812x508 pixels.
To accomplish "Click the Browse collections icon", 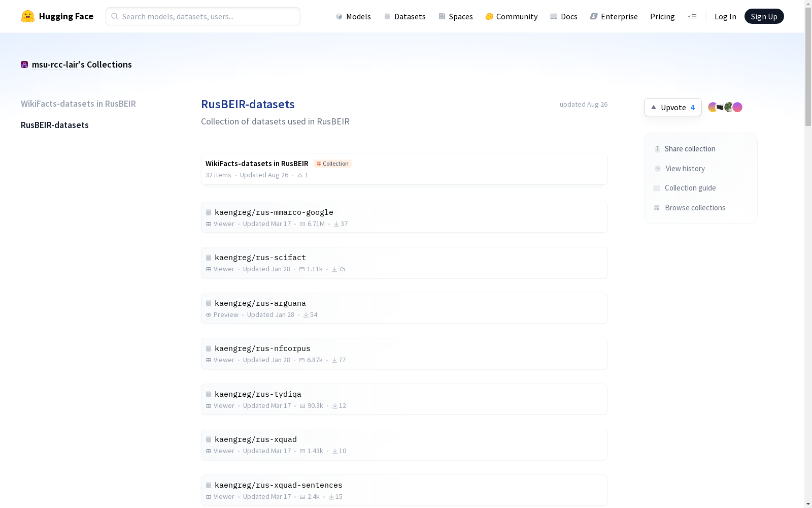I will tap(657, 208).
